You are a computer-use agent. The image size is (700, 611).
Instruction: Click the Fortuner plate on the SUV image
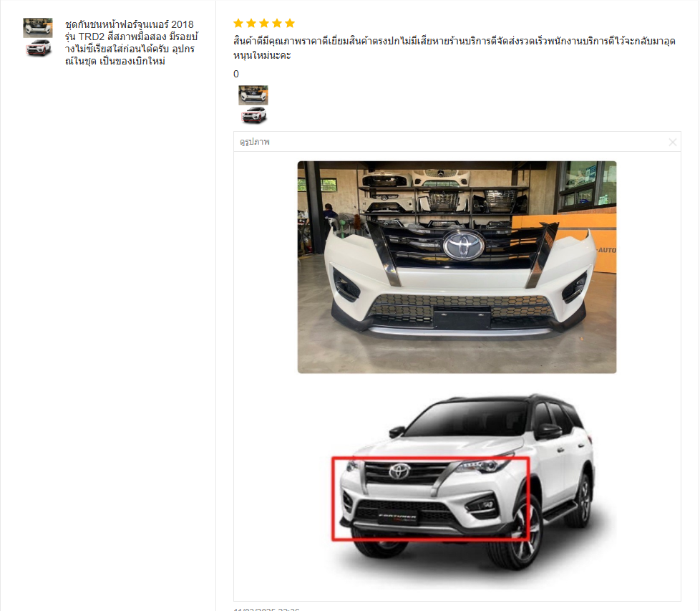tap(397, 516)
